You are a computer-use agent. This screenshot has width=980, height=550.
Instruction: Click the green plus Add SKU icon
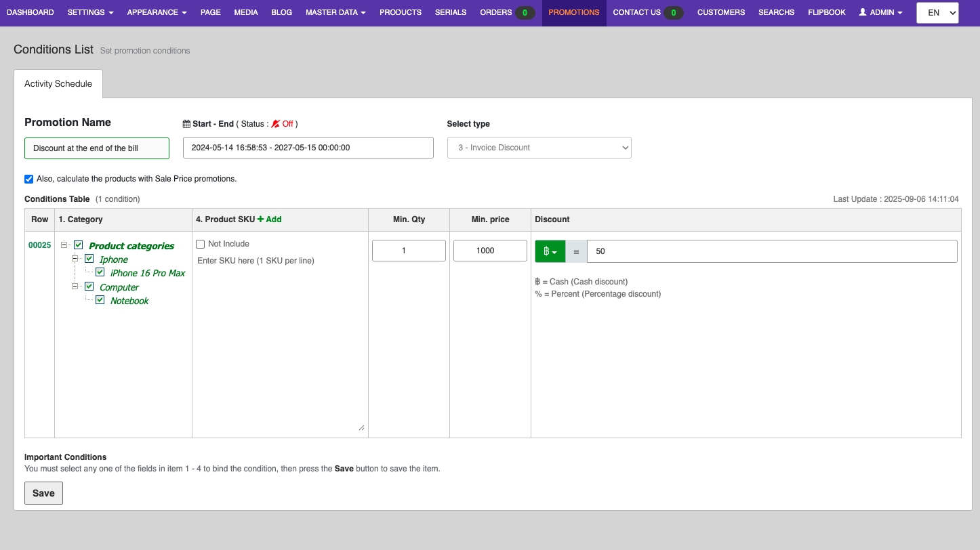[x=261, y=219]
